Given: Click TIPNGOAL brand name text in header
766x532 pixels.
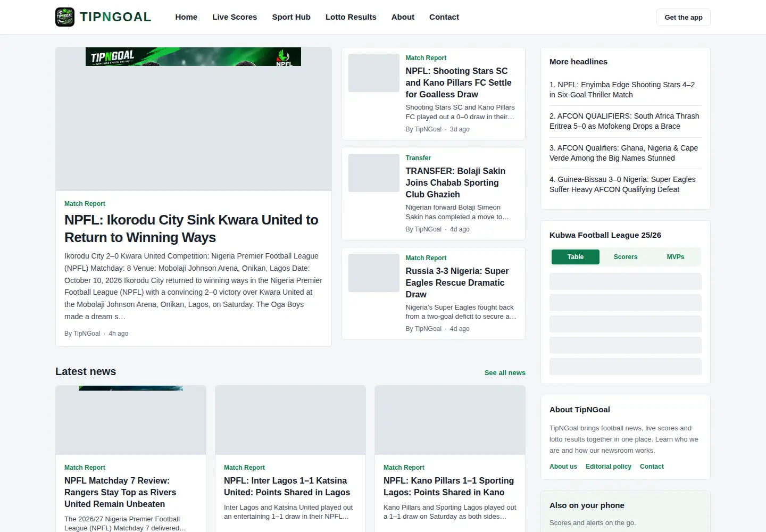Looking at the screenshot, I should click(115, 17).
